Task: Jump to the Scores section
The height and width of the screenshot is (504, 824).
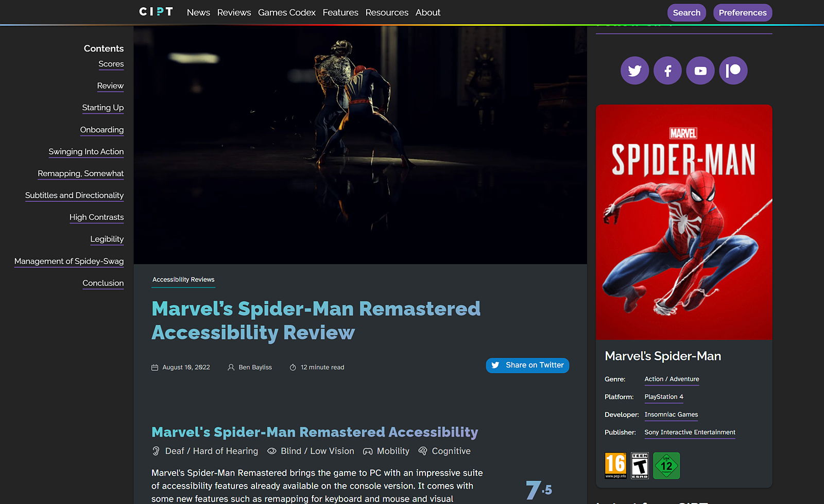Action: [111, 64]
